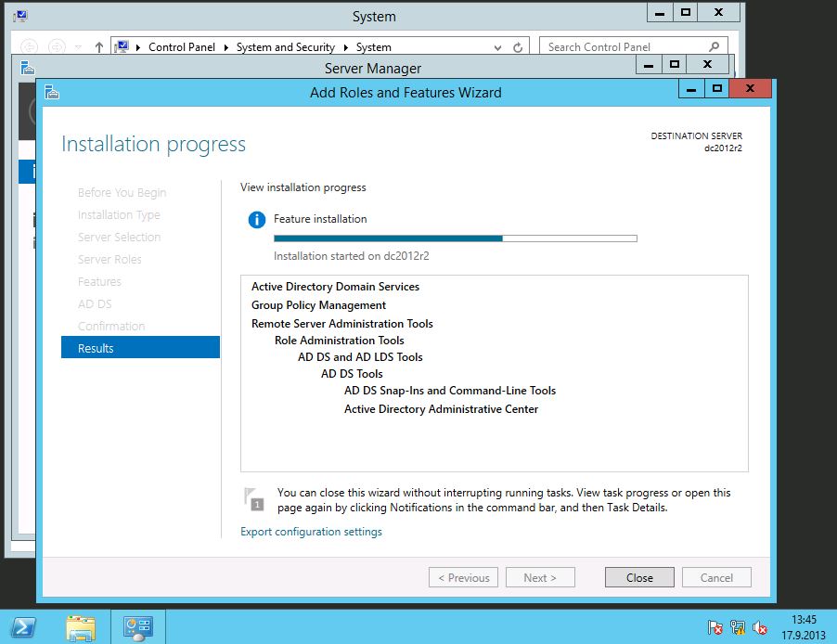Image resolution: width=837 pixels, height=644 pixels.
Task: Click the Add Roles wizard title icon
Action: coord(52,92)
